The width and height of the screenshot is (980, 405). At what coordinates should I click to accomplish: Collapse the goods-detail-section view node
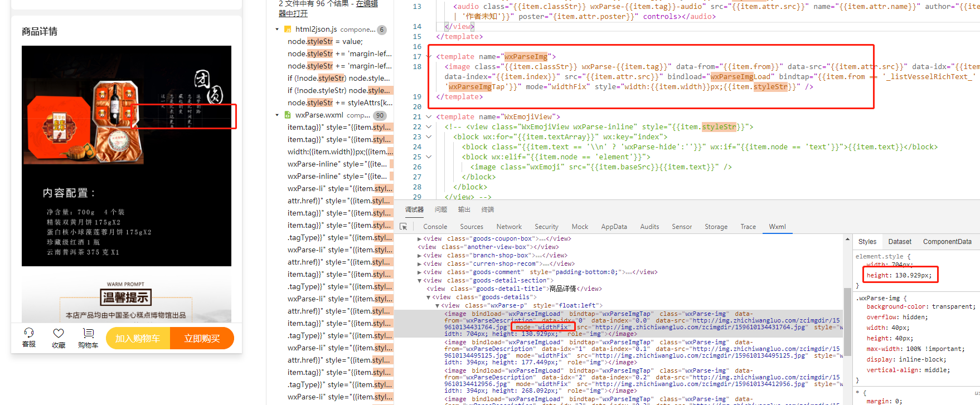pyautogui.click(x=420, y=281)
